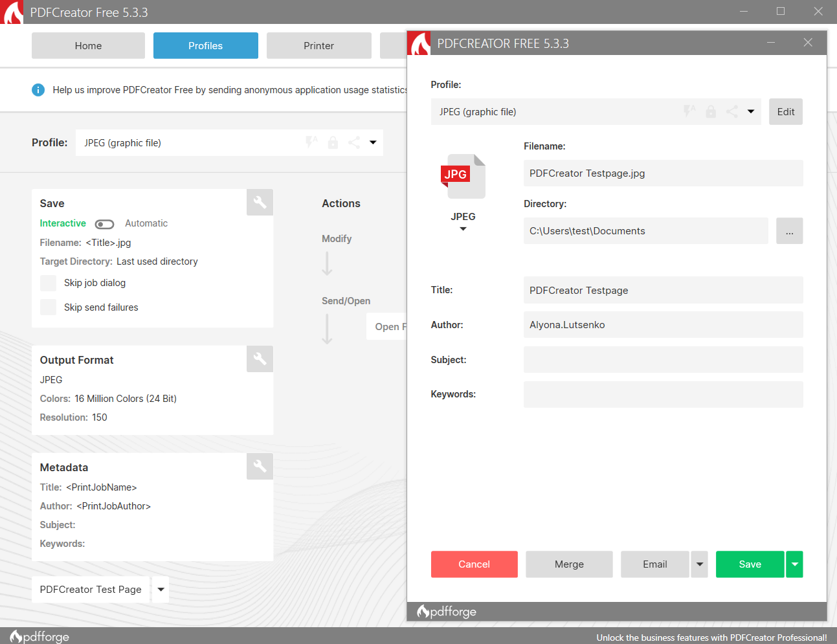Minimize the main PDFCreator window
The height and width of the screenshot is (644, 837).
744,12
